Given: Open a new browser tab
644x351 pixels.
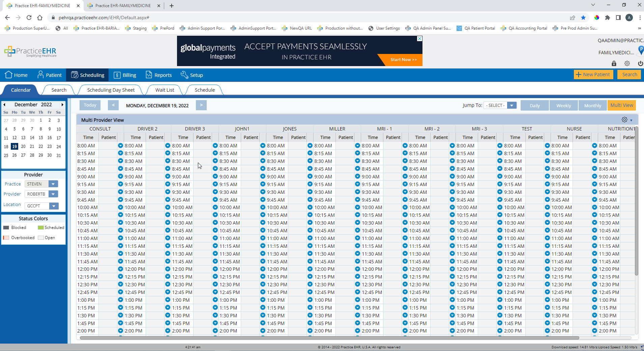Looking at the screenshot, I should click(x=172, y=6).
